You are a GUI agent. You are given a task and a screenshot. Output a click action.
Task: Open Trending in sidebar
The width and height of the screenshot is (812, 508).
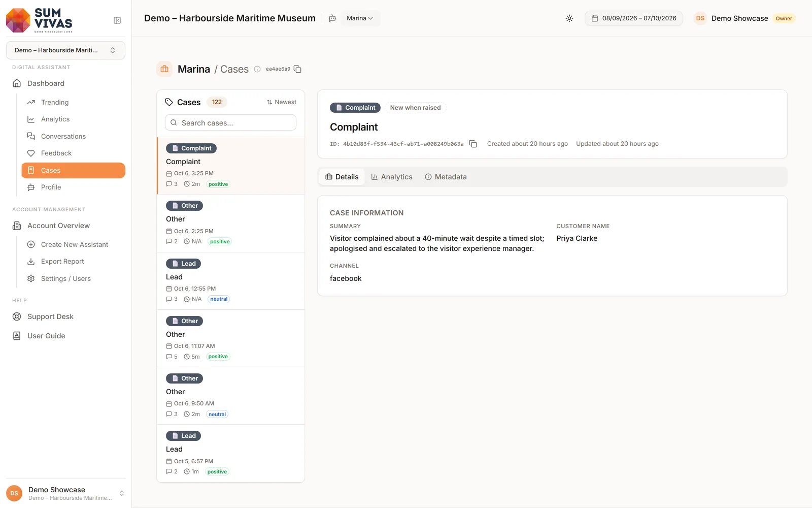coord(73,102)
